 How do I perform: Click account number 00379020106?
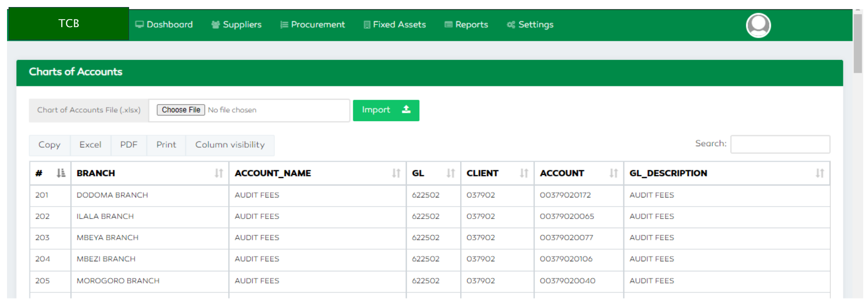click(x=566, y=259)
